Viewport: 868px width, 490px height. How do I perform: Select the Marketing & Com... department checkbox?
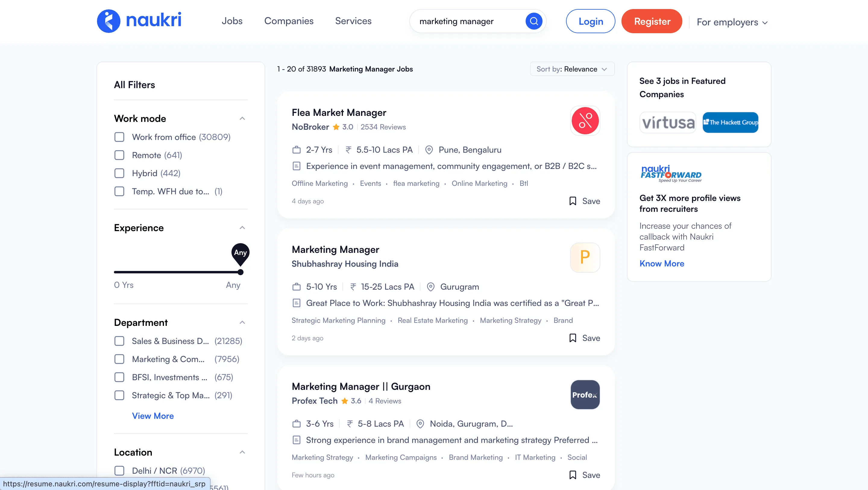pos(119,359)
